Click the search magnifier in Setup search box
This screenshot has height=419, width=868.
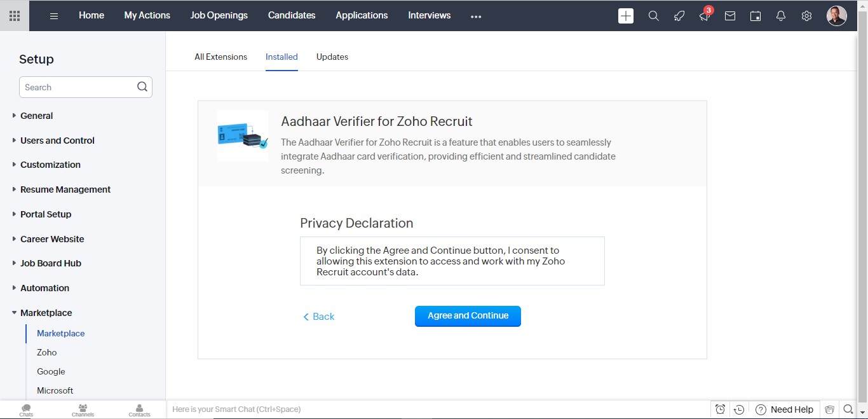point(142,87)
